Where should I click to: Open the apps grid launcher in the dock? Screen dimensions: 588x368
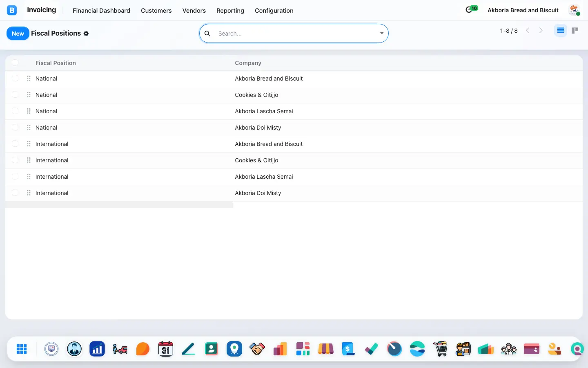coord(22,349)
